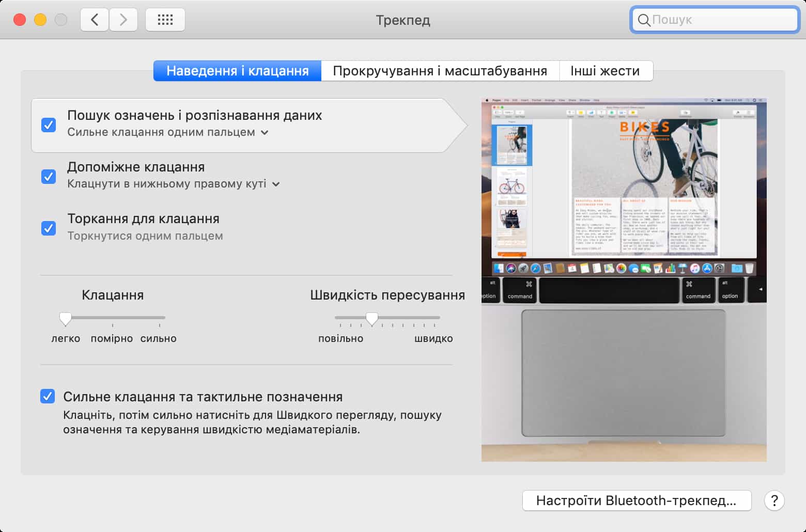This screenshot has width=806, height=532.
Task: Click the trackpad gesture preview video
Action: click(624, 280)
